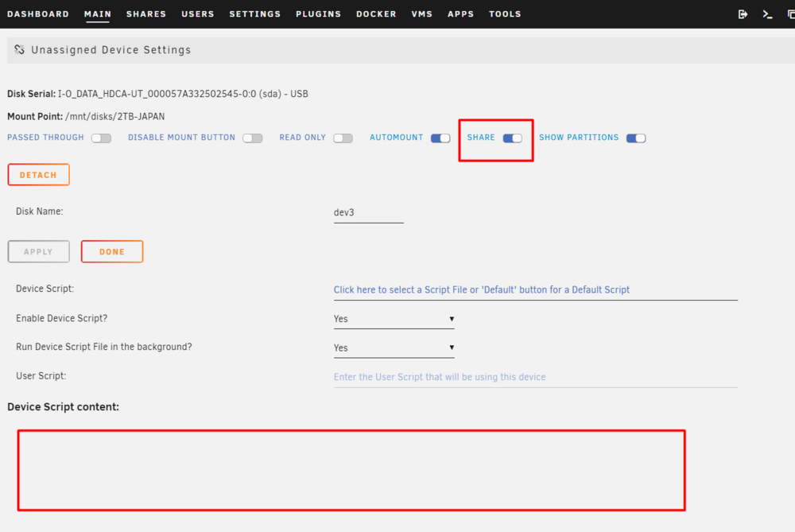Toggle the Disable Mount Button switch
The height and width of the screenshot is (532, 795).
[x=253, y=138]
